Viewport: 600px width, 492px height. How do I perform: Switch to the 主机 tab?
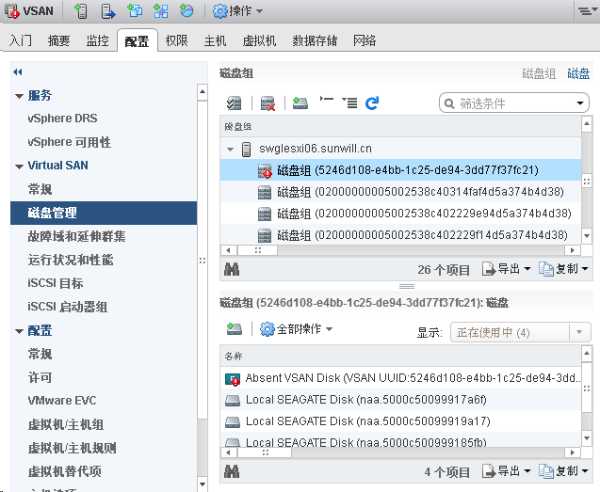point(215,40)
